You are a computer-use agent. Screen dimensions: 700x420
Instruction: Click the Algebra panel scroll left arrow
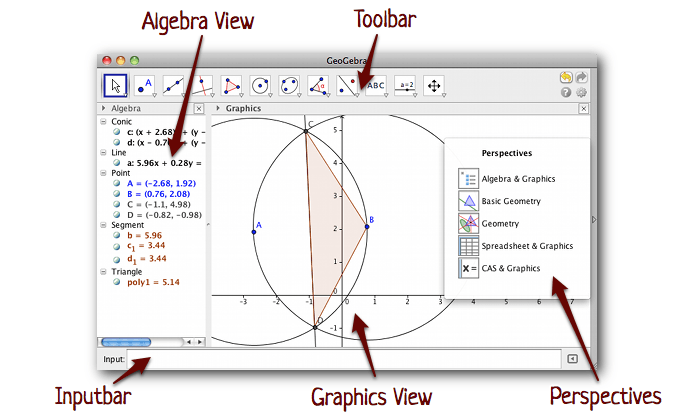(x=189, y=342)
